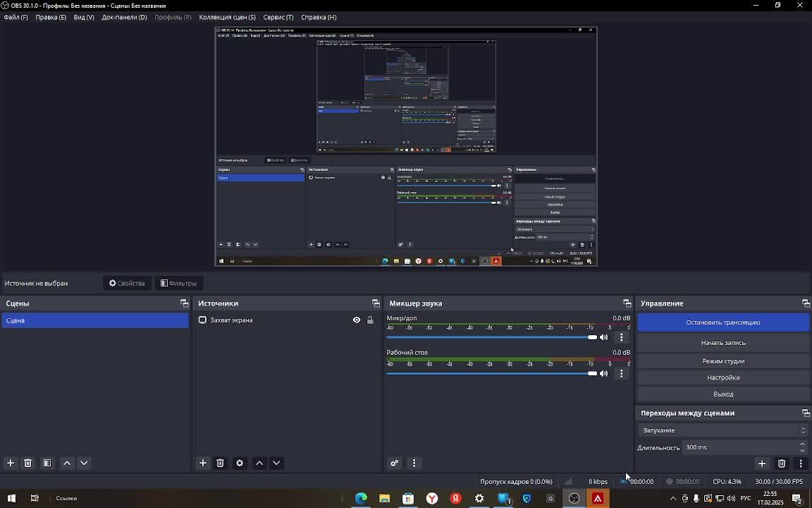Open Микр/доп channel options three dots
Viewport: 812px width, 508px height.
(x=622, y=337)
